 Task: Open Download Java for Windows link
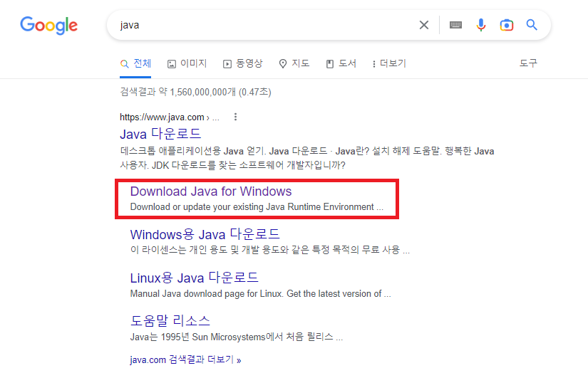[211, 191]
